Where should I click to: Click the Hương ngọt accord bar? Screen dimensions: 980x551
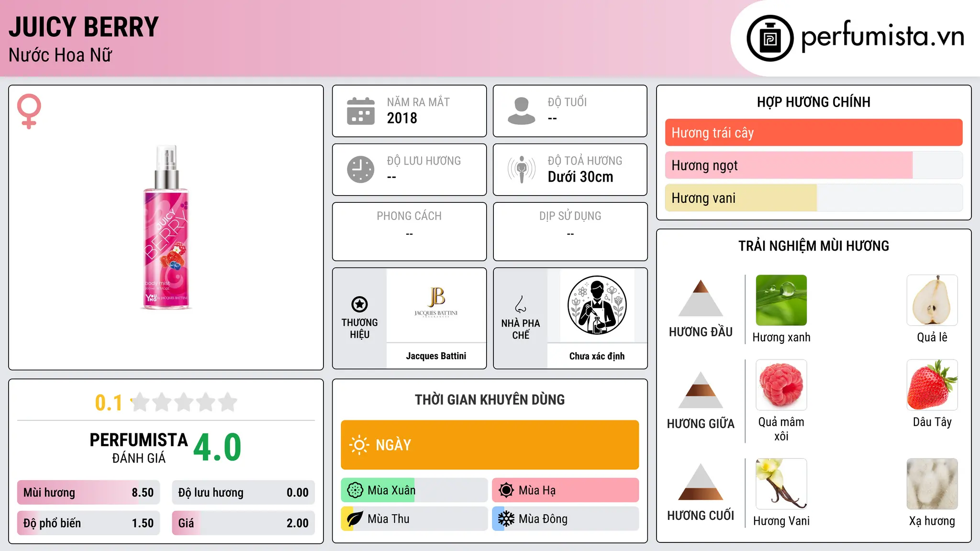click(814, 165)
